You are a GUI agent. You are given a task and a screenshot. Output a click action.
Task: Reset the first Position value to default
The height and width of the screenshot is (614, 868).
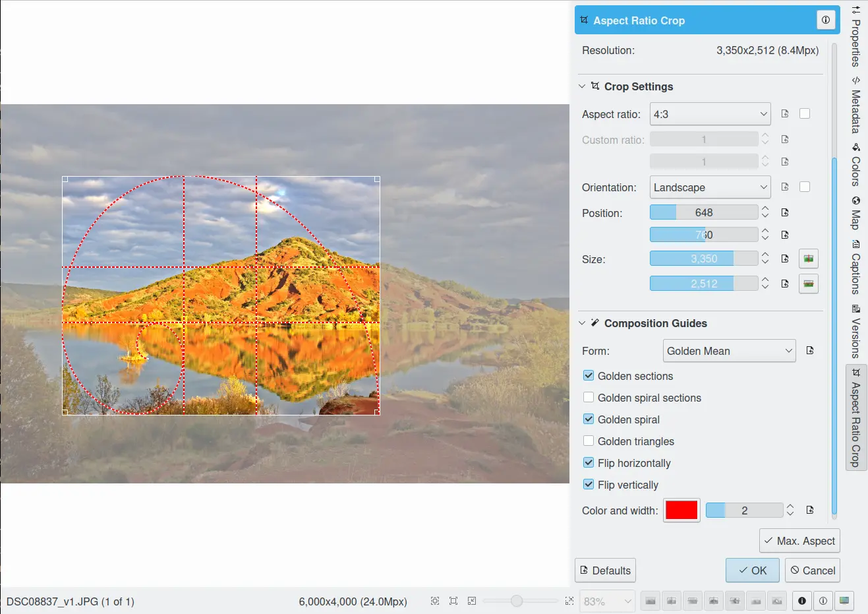point(785,212)
